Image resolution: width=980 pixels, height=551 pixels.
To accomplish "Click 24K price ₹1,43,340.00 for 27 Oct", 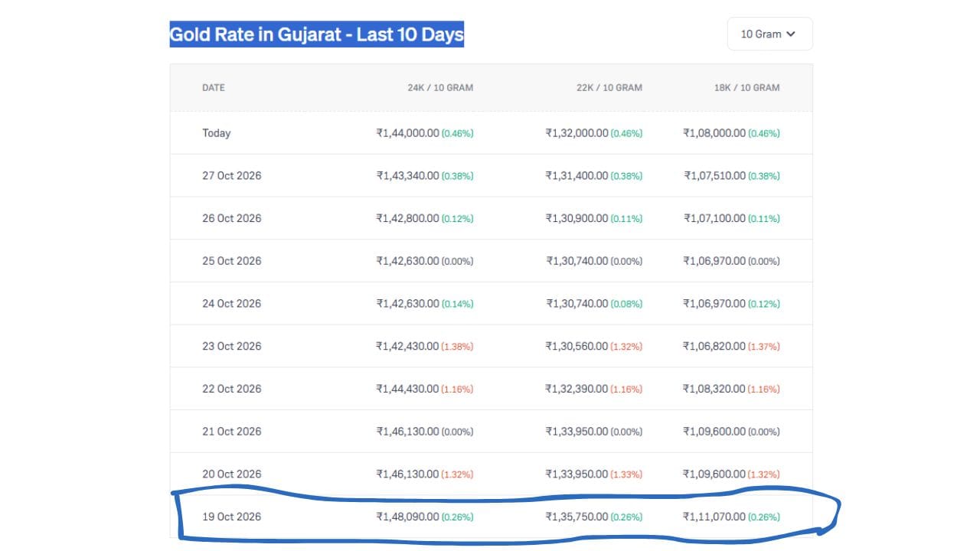I will click(407, 175).
